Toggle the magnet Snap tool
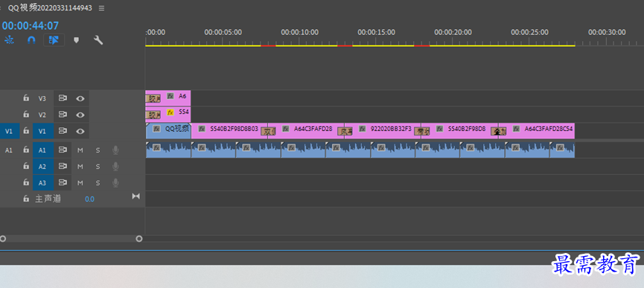 click(x=31, y=39)
